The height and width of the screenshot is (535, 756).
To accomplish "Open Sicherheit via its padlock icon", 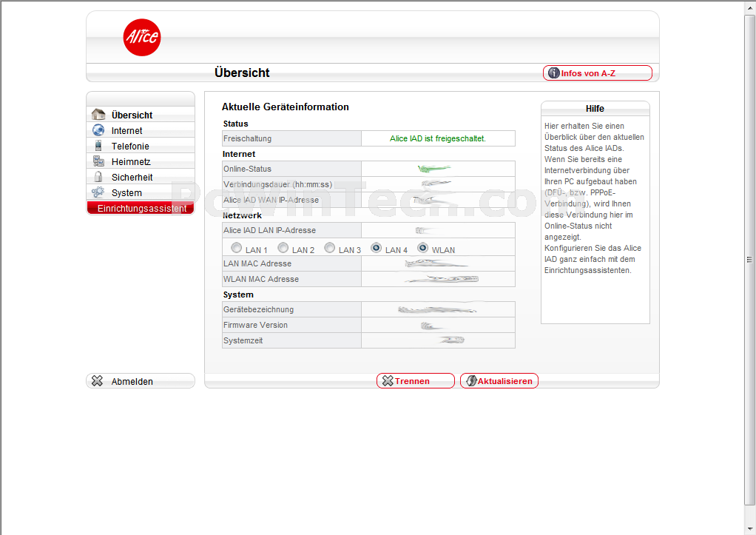I will (x=98, y=177).
